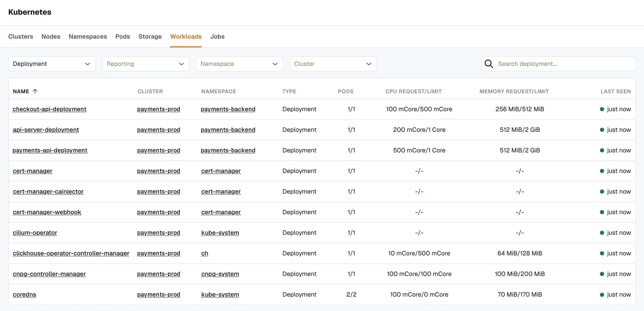The width and height of the screenshot is (644, 311).
Task: Open the Nodes tab
Action: pos(51,37)
